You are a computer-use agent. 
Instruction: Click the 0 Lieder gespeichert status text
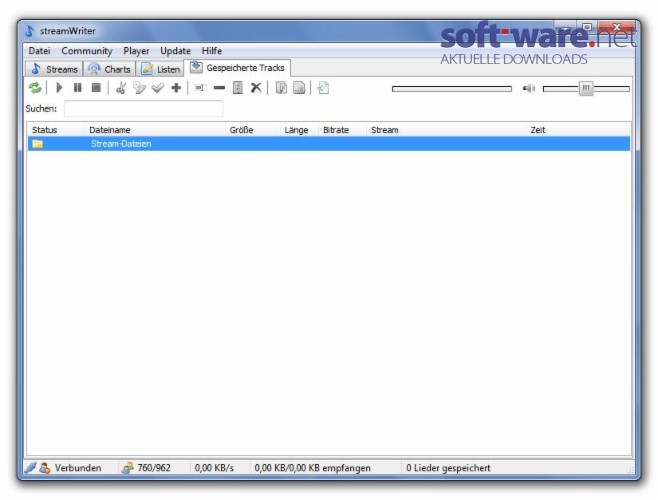[x=448, y=468]
